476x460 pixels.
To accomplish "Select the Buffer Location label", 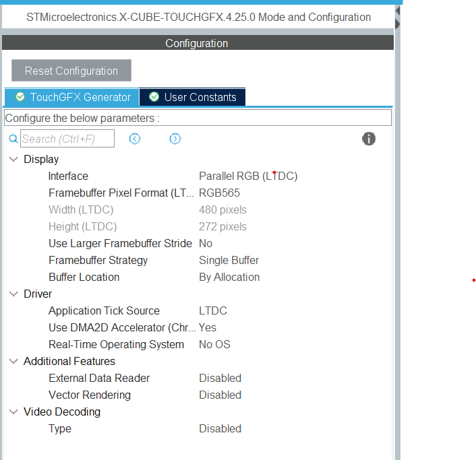I will [x=84, y=277].
